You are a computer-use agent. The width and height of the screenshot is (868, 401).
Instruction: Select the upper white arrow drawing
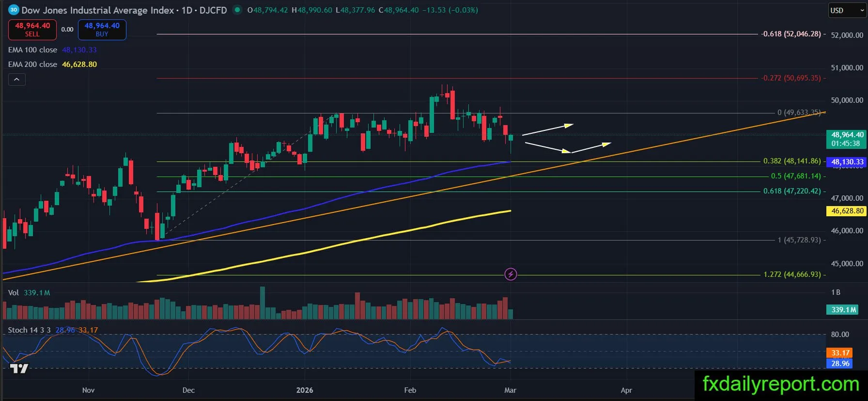tap(547, 129)
